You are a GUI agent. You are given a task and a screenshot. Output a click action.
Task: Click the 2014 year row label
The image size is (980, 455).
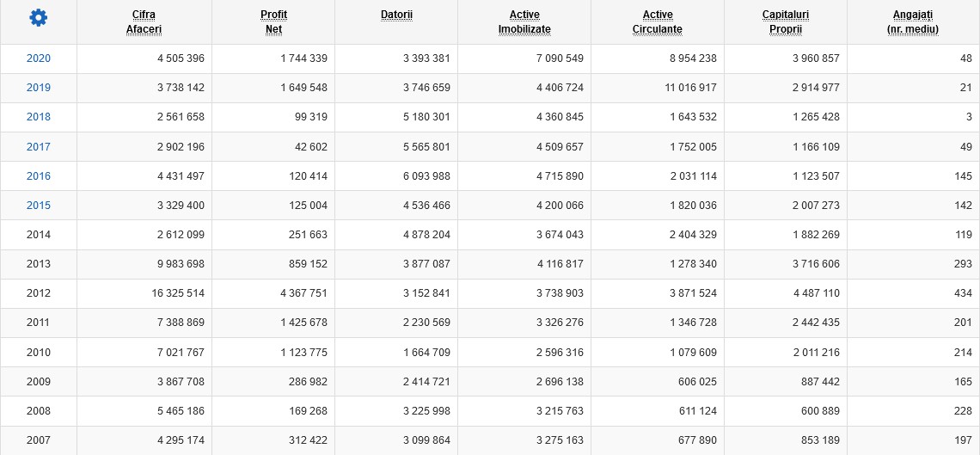tap(39, 235)
